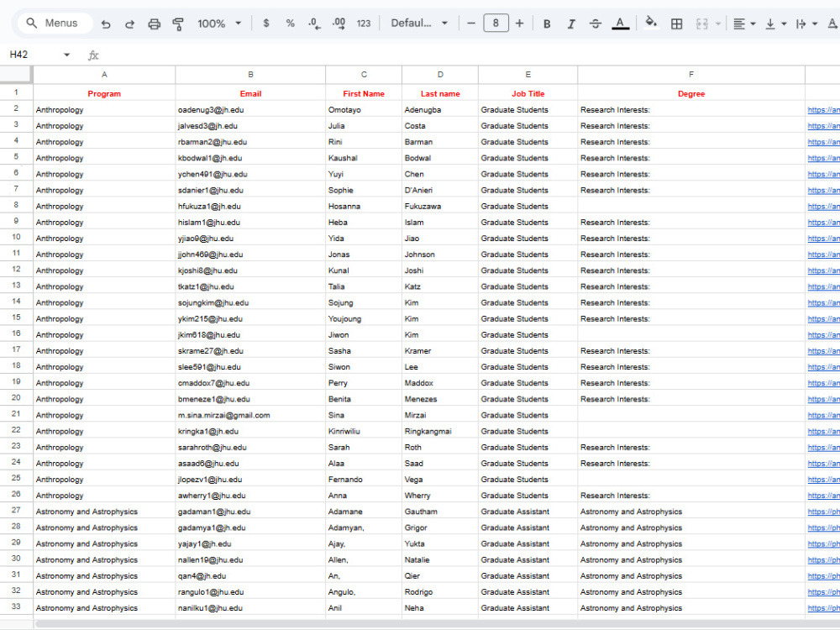840x630 pixels.
Task: Open the text rotation tool
Action: (833, 24)
